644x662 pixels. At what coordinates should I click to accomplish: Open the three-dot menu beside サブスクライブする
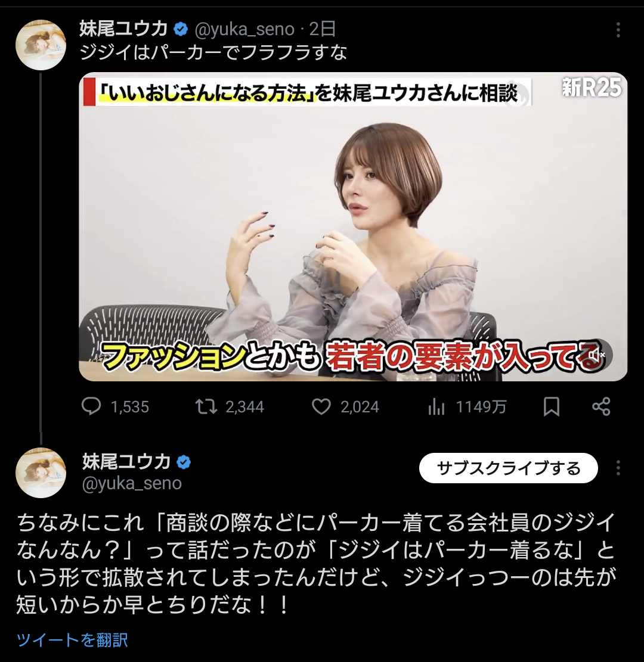618,468
